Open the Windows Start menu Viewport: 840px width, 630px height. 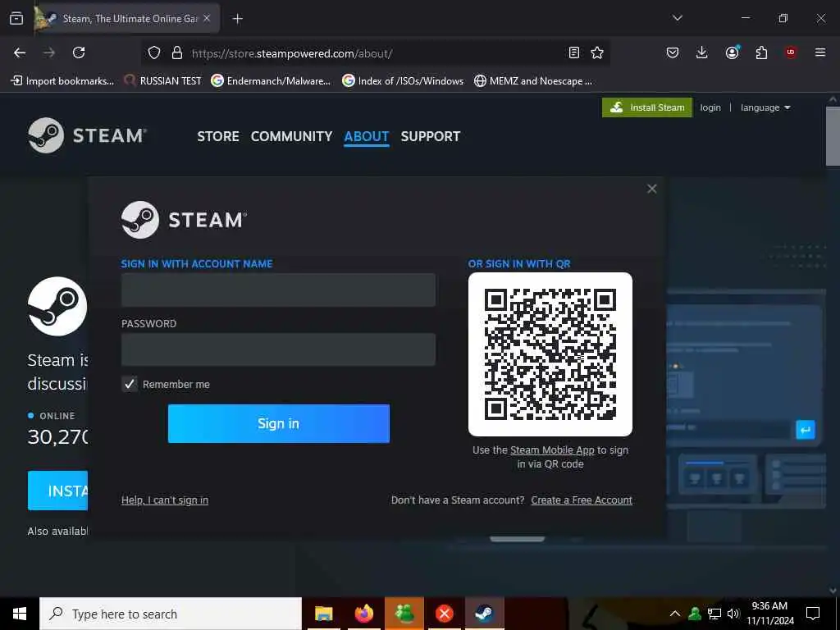point(20,614)
